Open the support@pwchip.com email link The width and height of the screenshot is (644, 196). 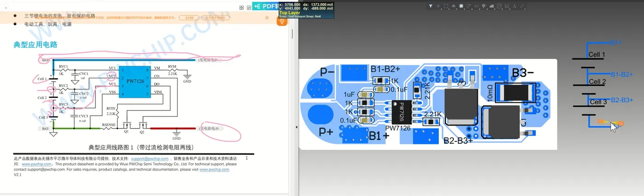click(x=150, y=159)
